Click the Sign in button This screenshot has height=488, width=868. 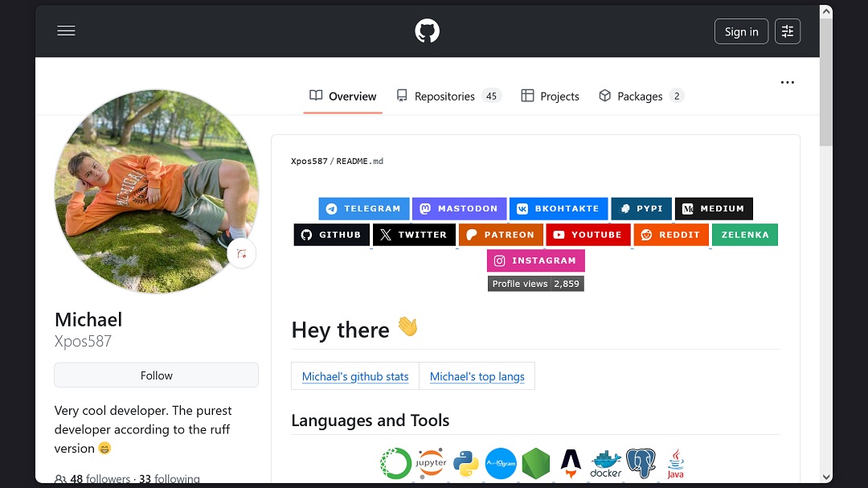pos(741,31)
